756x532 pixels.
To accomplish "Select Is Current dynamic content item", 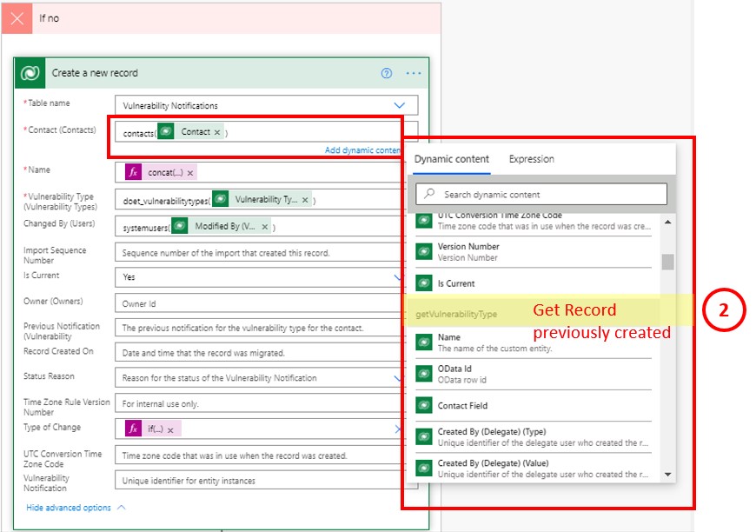I will pos(455,283).
